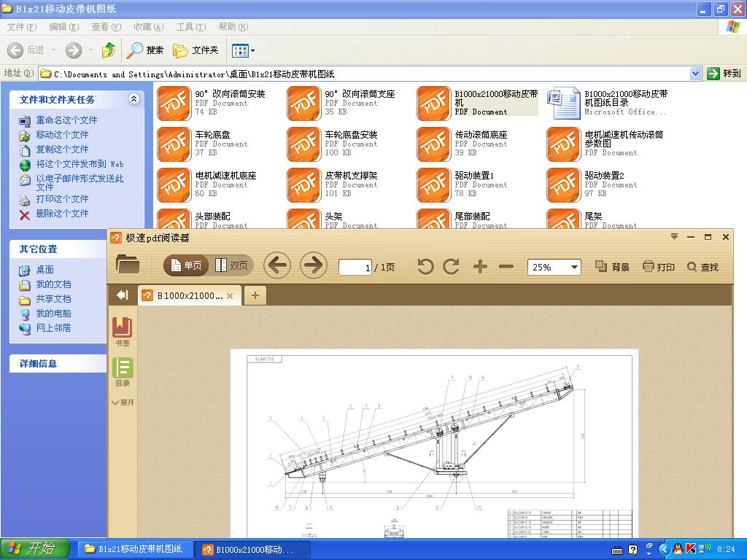Open the 查看(V) menu in Explorer
The height and width of the screenshot is (560, 747).
pyautogui.click(x=107, y=27)
